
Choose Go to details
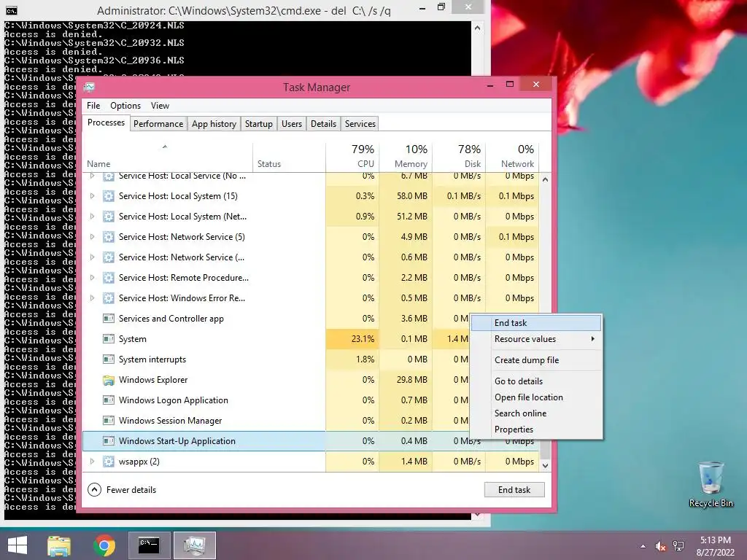[536, 381]
